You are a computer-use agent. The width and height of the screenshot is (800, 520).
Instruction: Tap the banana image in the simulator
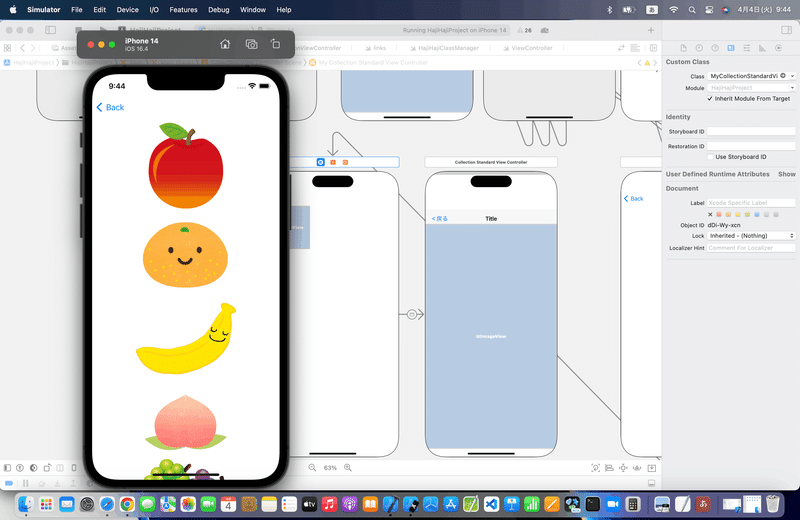click(186, 339)
